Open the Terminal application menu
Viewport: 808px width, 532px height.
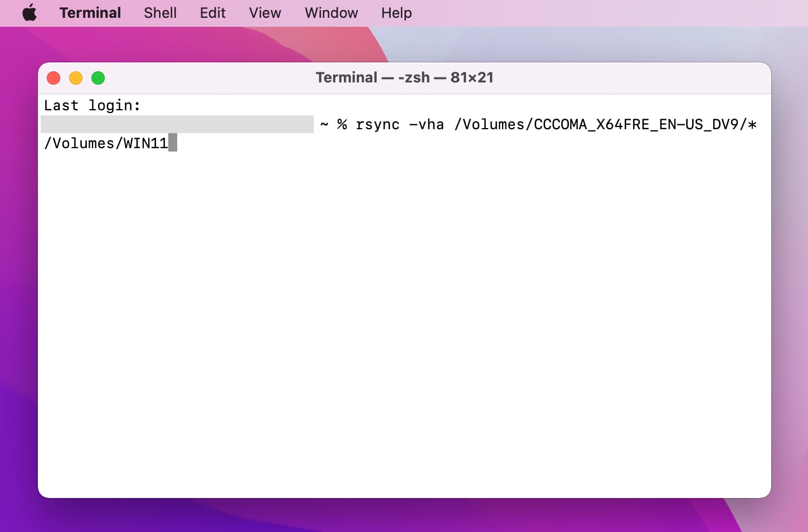90,12
